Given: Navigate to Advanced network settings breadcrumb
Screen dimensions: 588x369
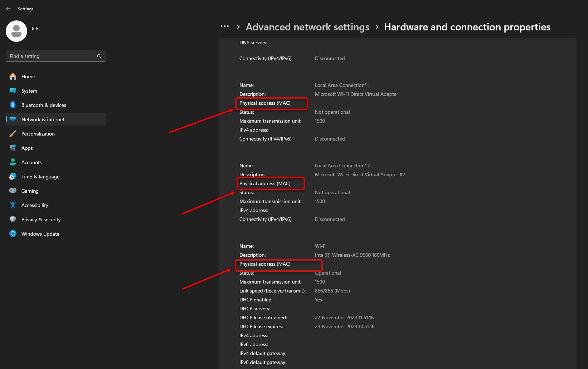Looking at the screenshot, I should coord(307,27).
